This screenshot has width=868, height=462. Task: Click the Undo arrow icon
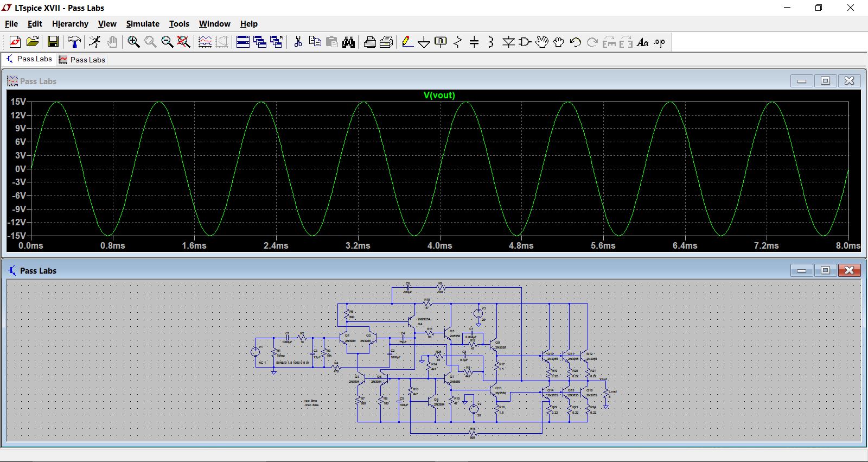click(576, 42)
